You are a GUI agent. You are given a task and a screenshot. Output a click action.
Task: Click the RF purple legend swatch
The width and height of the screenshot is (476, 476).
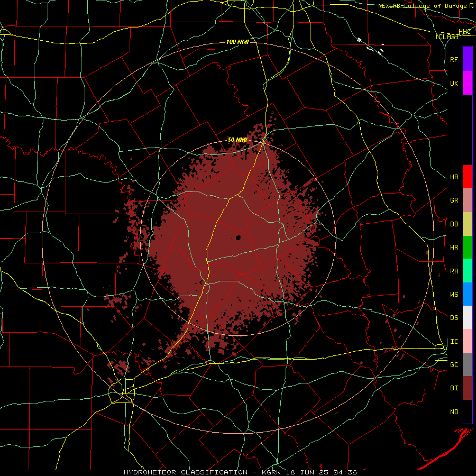coord(467,59)
